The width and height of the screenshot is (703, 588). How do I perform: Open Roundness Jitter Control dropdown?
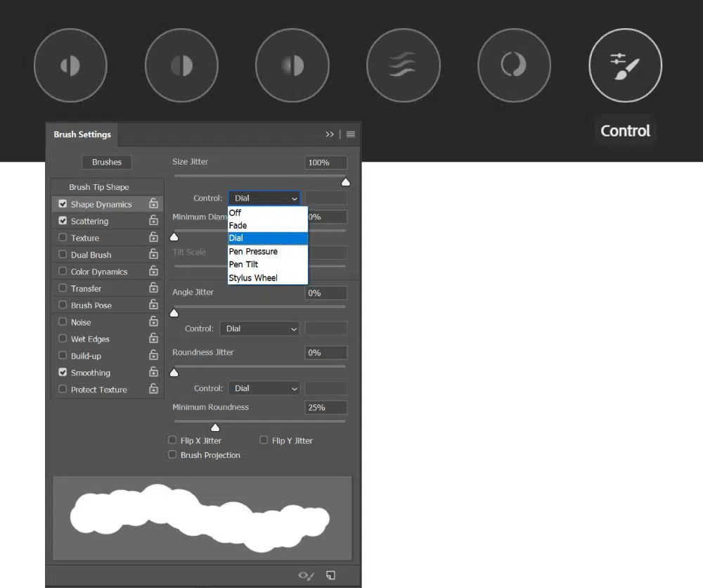pyautogui.click(x=264, y=388)
